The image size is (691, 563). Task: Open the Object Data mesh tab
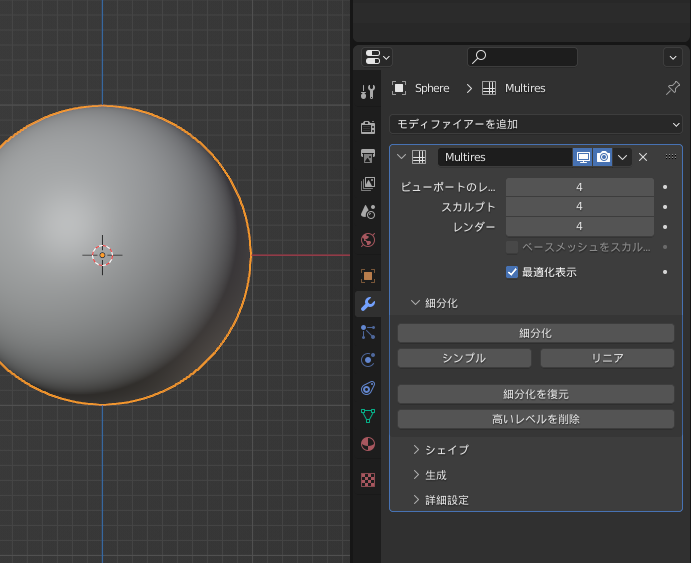click(x=368, y=416)
